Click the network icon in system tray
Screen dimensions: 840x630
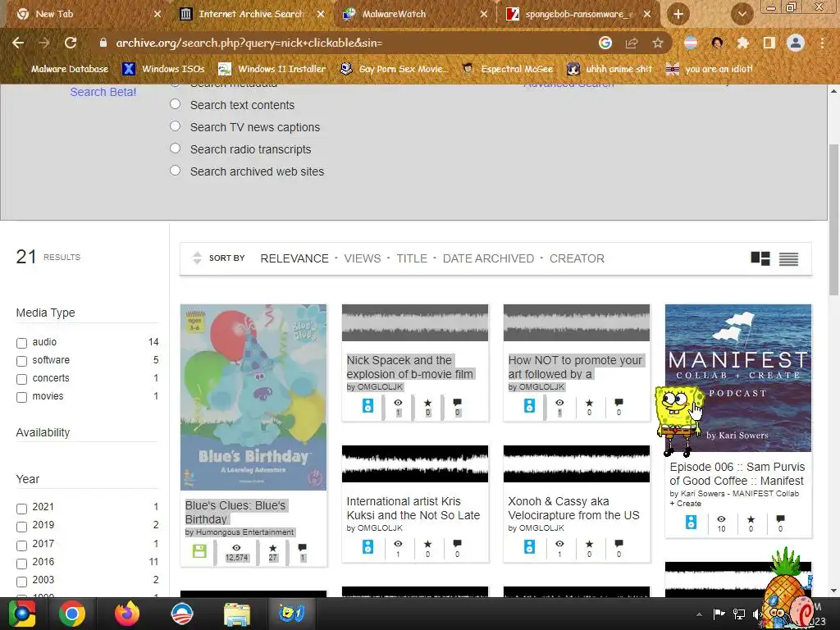point(739,614)
